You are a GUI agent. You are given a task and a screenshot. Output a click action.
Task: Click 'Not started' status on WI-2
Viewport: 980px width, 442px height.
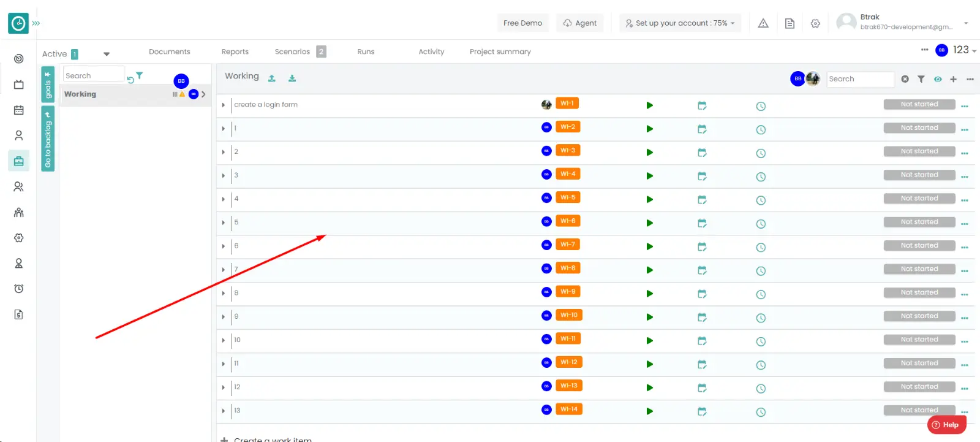point(919,128)
